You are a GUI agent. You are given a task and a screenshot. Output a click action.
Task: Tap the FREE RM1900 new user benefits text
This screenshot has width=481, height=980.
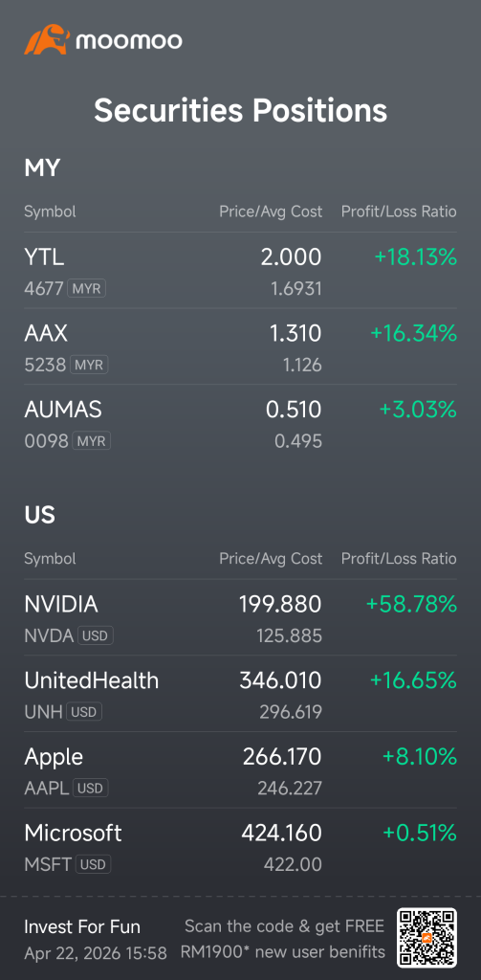click(x=283, y=940)
